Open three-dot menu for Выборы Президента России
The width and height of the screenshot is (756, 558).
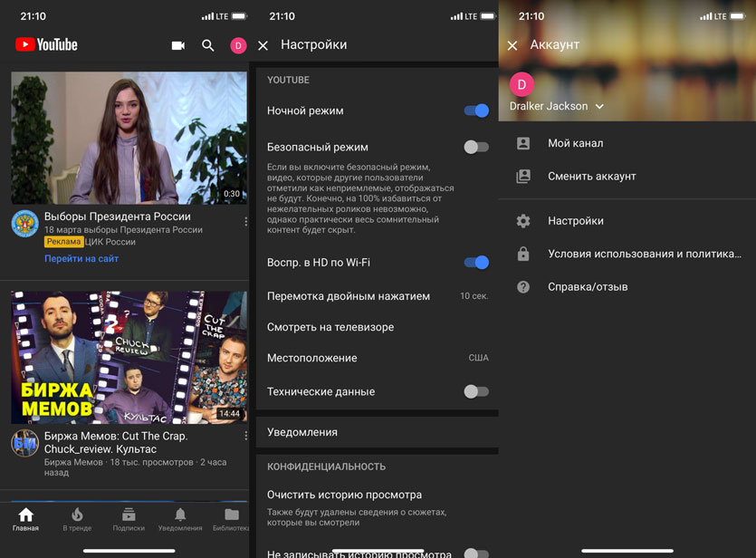[246, 221]
